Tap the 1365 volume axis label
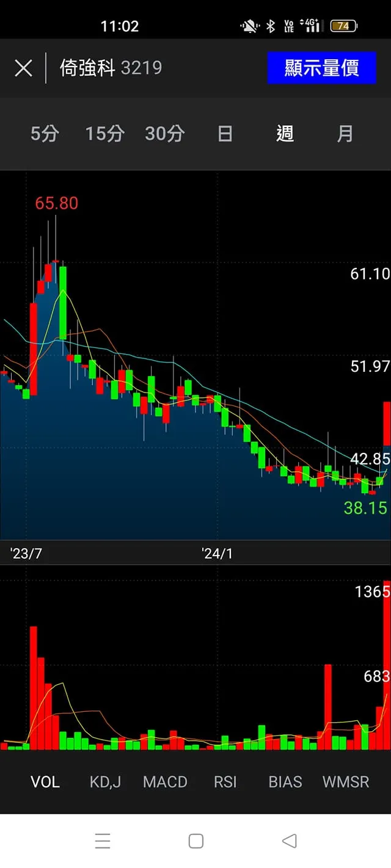This screenshot has height=868, width=391. pyautogui.click(x=372, y=591)
